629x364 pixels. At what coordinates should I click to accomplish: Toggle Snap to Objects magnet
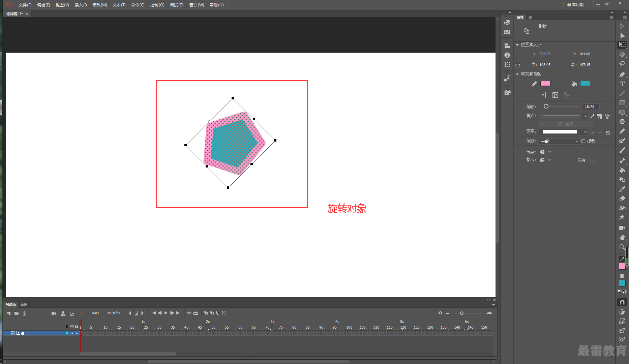[x=622, y=302]
